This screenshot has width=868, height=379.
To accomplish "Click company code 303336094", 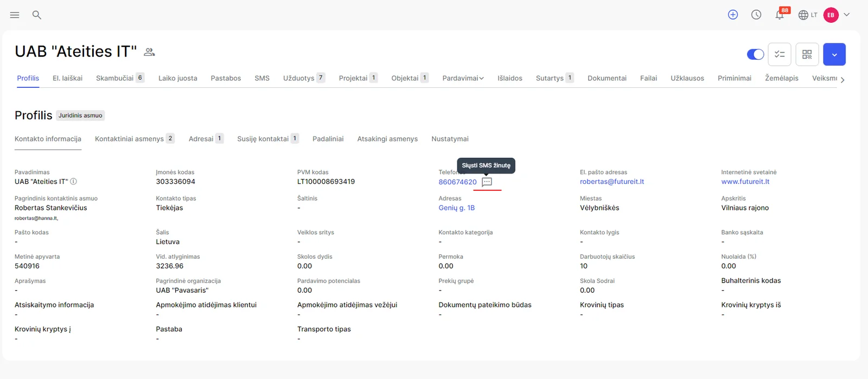I will click(x=176, y=182).
